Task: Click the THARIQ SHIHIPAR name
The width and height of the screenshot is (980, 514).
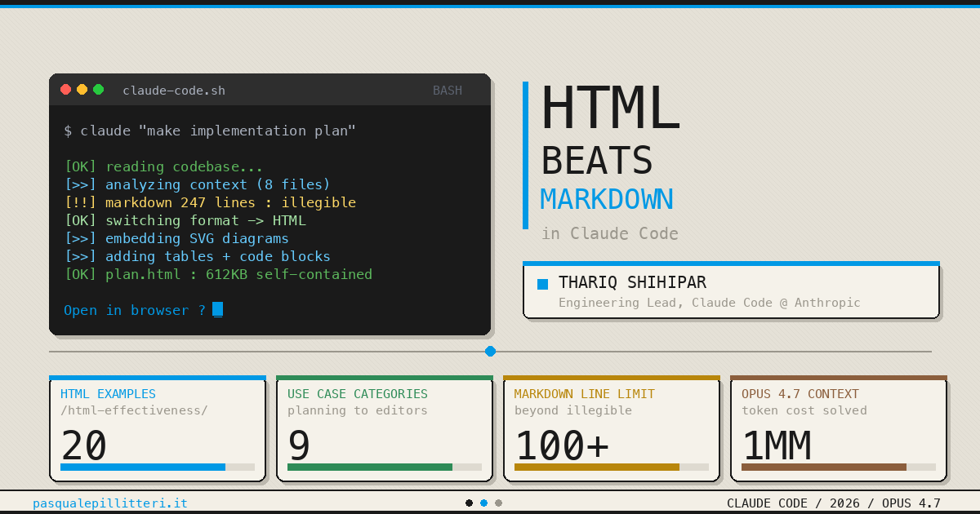Action: coord(633,283)
